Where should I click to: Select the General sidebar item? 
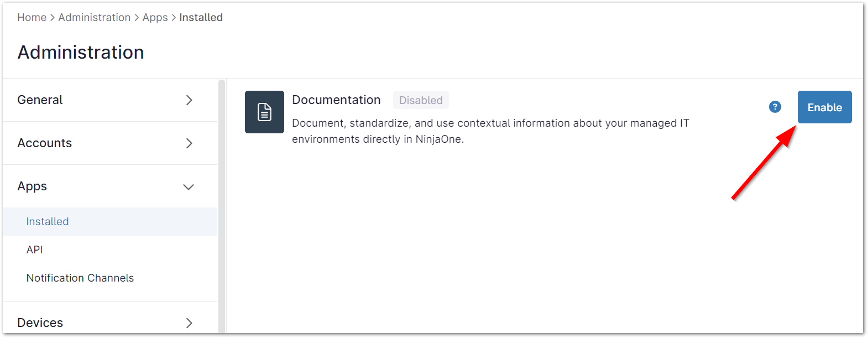pos(40,100)
